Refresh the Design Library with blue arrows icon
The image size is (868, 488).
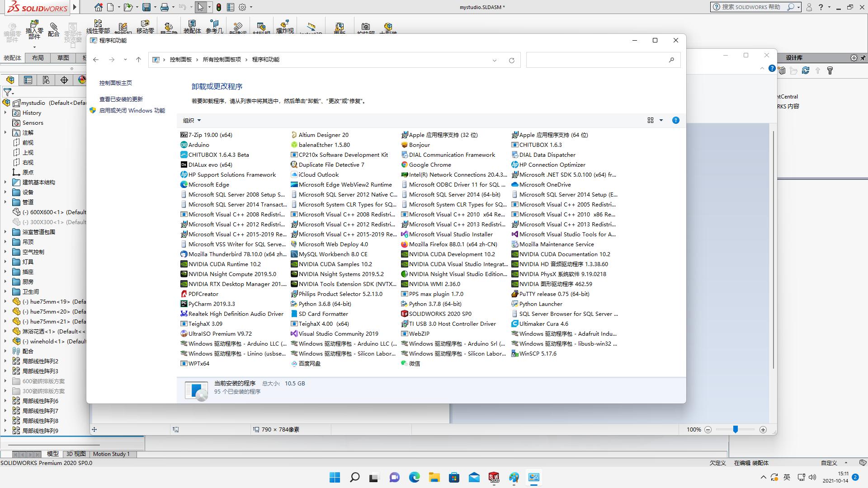pos(806,70)
